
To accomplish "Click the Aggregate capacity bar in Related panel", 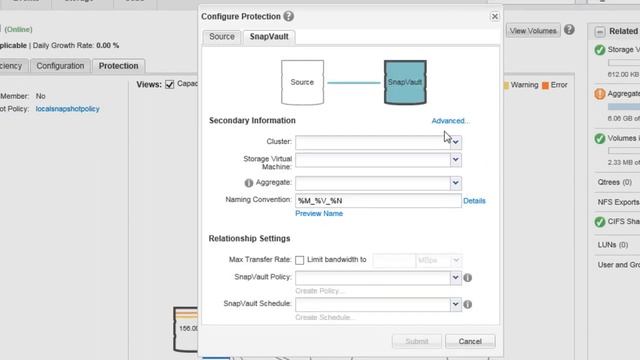I will coord(624,107).
